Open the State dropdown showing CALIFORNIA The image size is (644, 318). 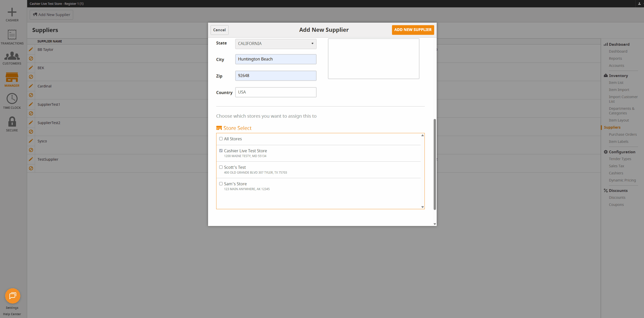[276, 44]
